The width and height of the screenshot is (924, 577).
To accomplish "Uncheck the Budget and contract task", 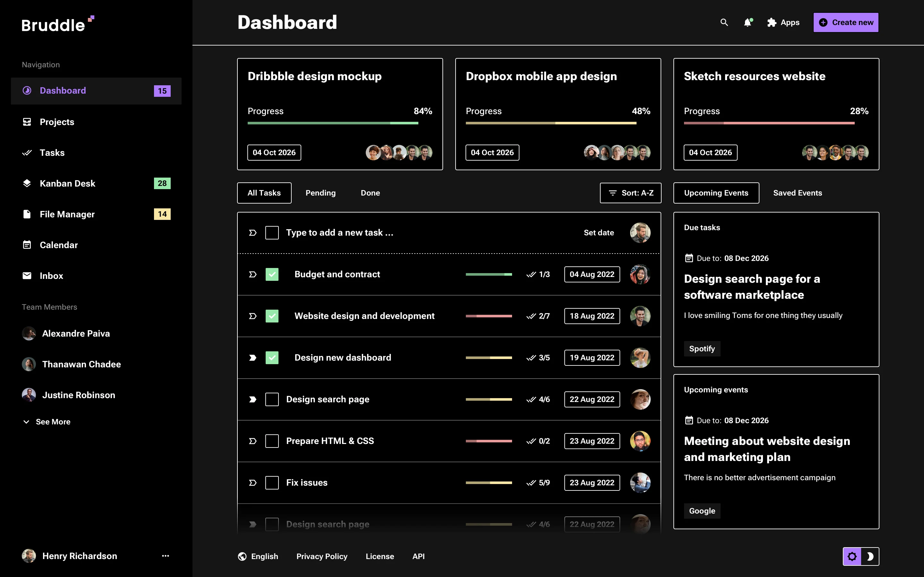I will point(272,274).
